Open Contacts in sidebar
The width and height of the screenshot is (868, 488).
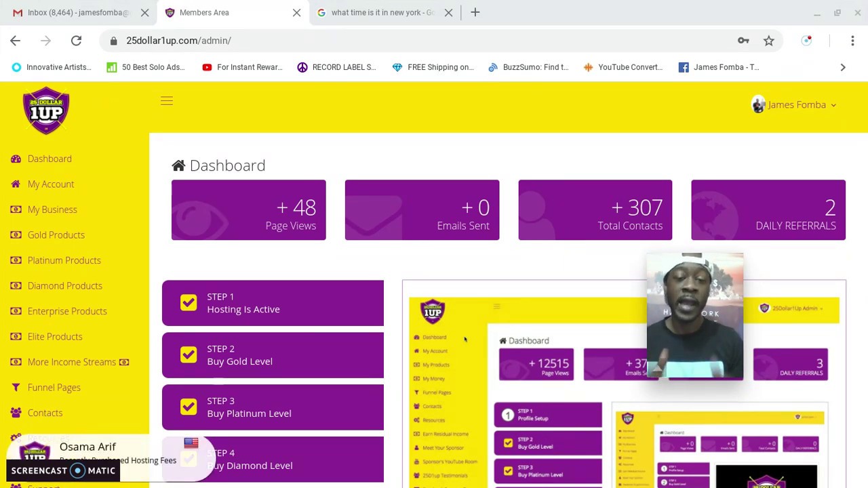[45, 413]
